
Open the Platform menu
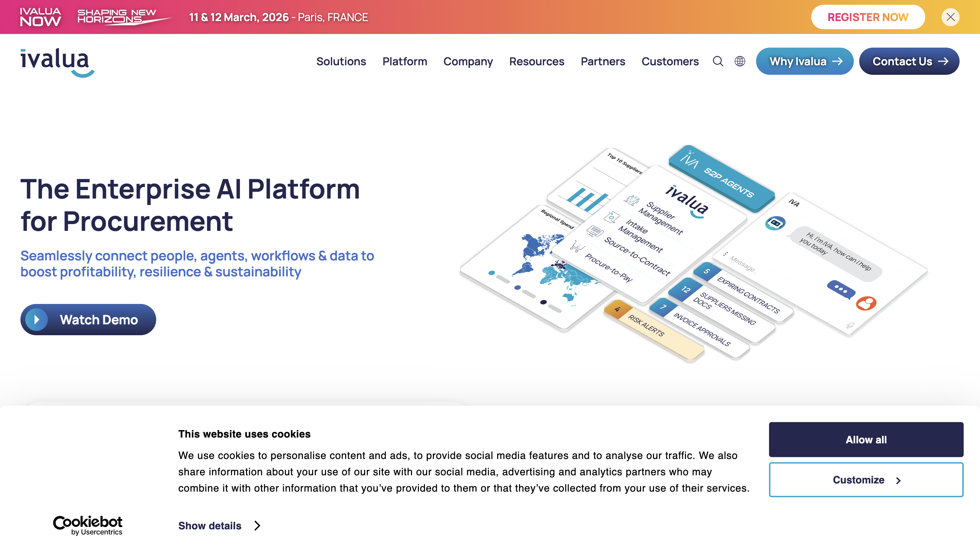[404, 61]
